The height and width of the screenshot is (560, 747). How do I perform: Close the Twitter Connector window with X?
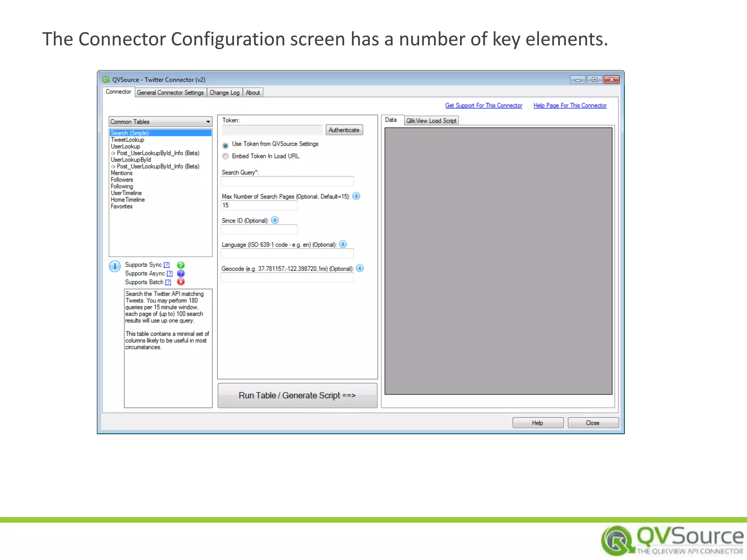pyautogui.click(x=612, y=79)
